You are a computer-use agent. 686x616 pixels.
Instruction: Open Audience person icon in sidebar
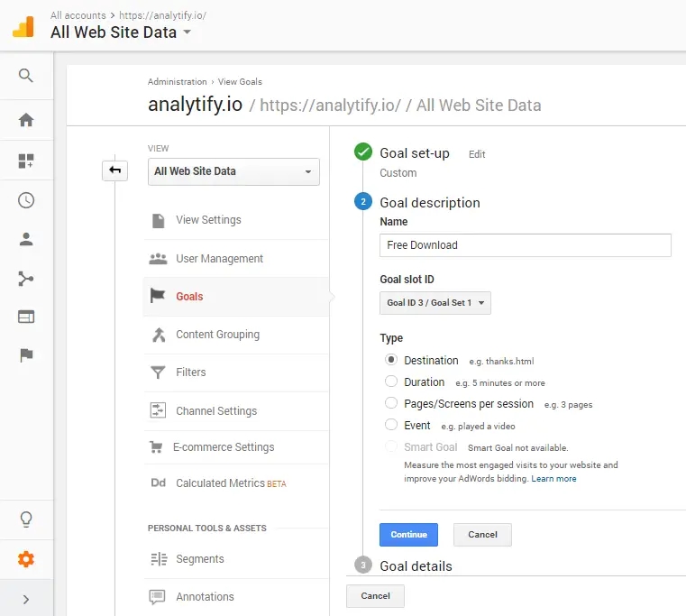[26, 239]
